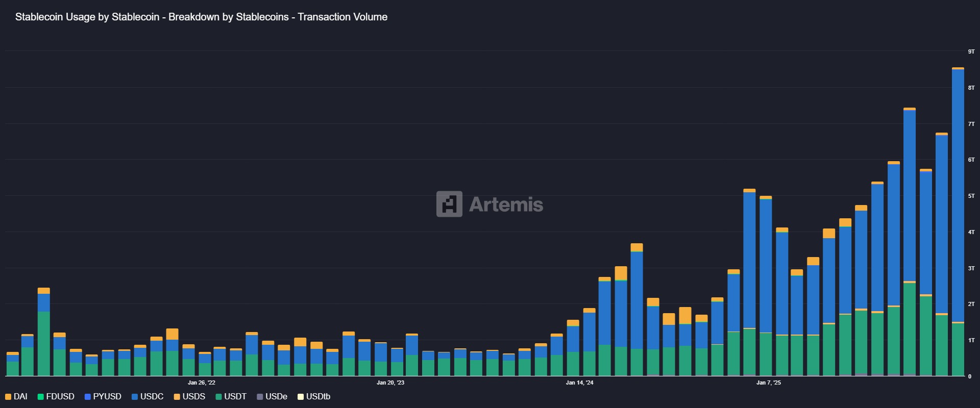Click the PYUSD legend color square
The height and width of the screenshot is (408, 980).
point(88,397)
